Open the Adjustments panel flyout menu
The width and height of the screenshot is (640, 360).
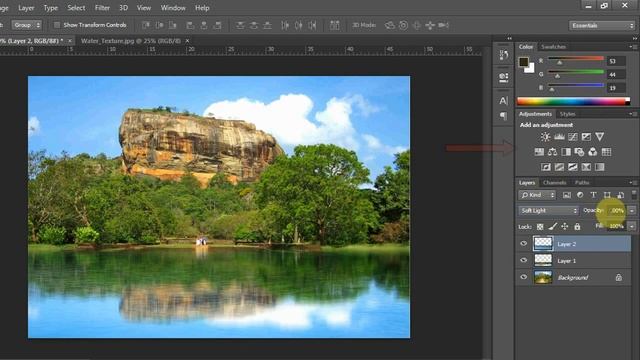(x=633, y=114)
